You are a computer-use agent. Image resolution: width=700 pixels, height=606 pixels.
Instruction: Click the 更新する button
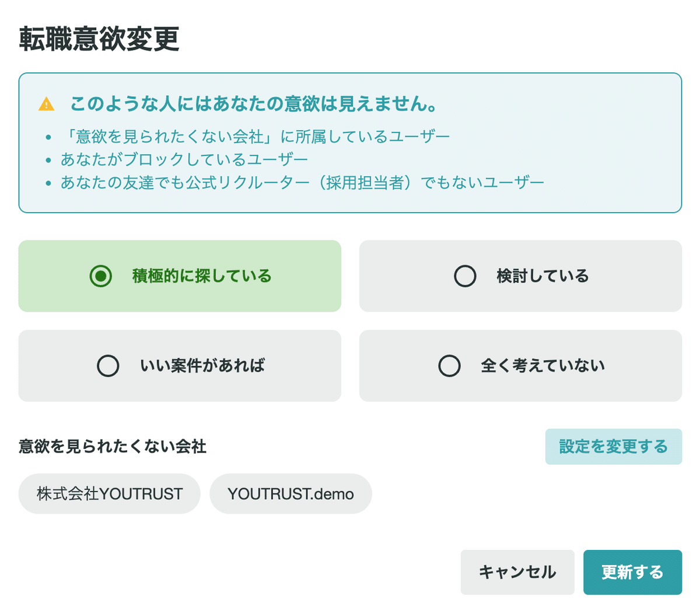click(x=632, y=572)
